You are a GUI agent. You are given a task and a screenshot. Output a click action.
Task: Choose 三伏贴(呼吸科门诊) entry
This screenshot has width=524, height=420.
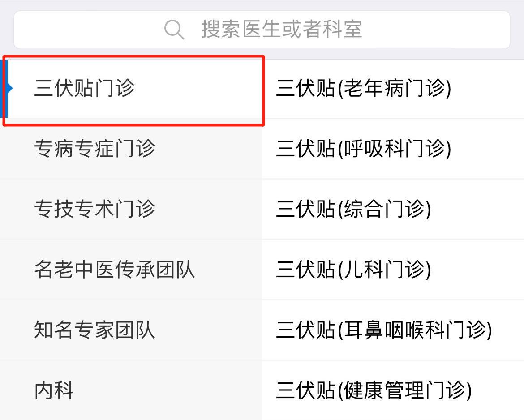click(363, 149)
